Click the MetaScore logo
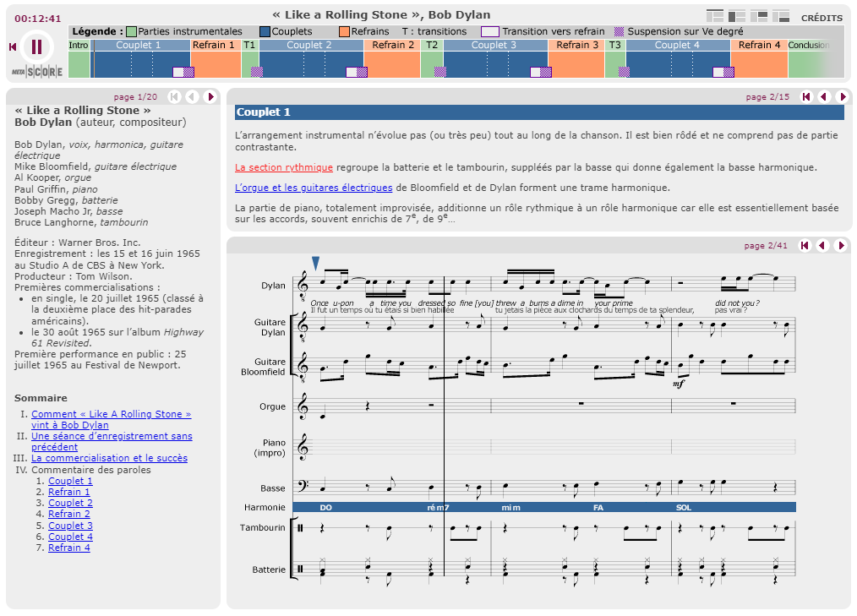The image size is (857, 616). click(x=37, y=72)
